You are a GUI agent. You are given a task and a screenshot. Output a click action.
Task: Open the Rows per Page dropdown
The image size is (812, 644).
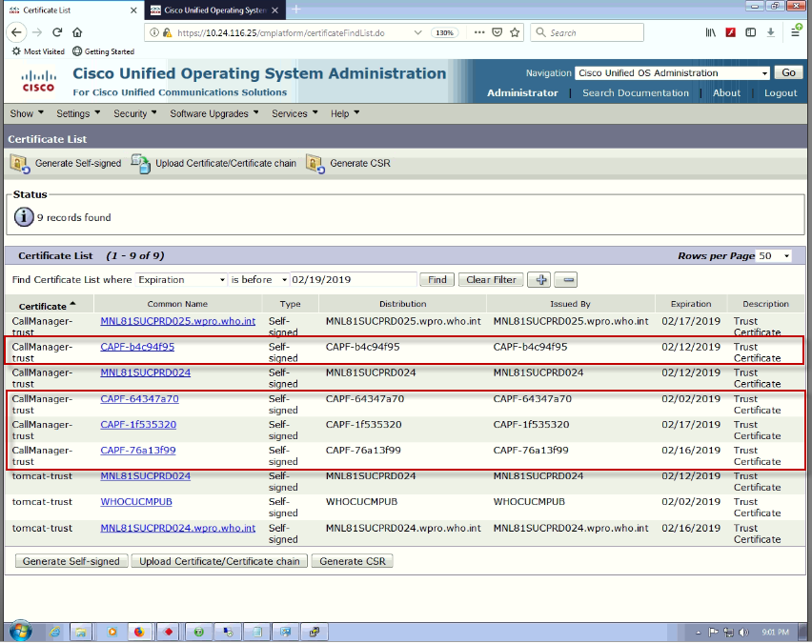[x=774, y=255]
